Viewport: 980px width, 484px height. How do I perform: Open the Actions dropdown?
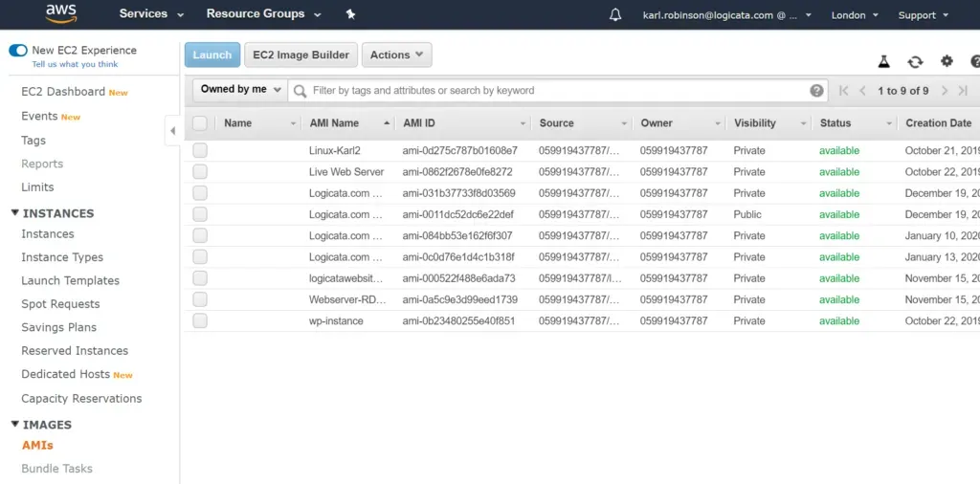click(396, 55)
